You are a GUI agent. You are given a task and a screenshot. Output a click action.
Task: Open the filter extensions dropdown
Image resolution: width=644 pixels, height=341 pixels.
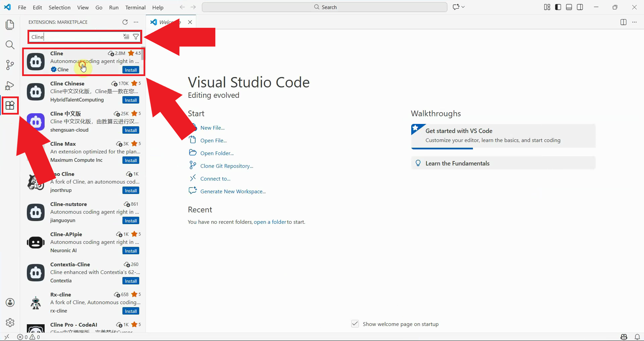click(x=136, y=37)
